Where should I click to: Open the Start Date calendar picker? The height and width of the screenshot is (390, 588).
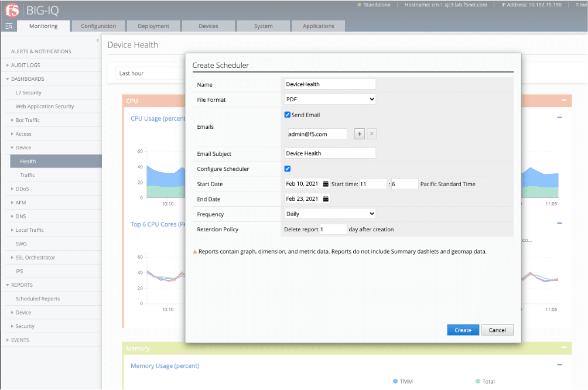pyautogui.click(x=326, y=184)
